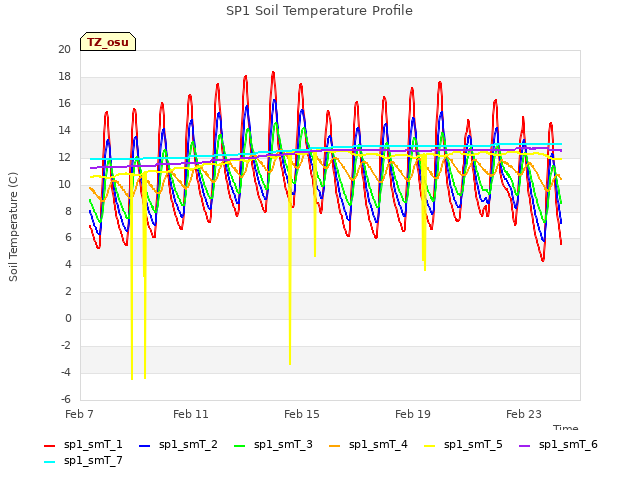Click the TZ_osu label badge
Viewport: 640px width, 480px height.
click(108, 42)
